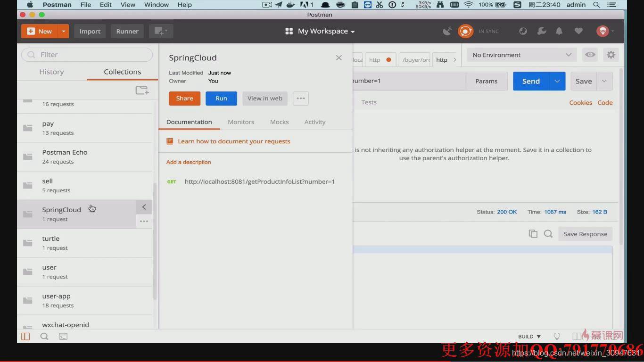The height and width of the screenshot is (362, 644).
Task: Open the capture requests satellite icon
Action: pyautogui.click(x=447, y=31)
